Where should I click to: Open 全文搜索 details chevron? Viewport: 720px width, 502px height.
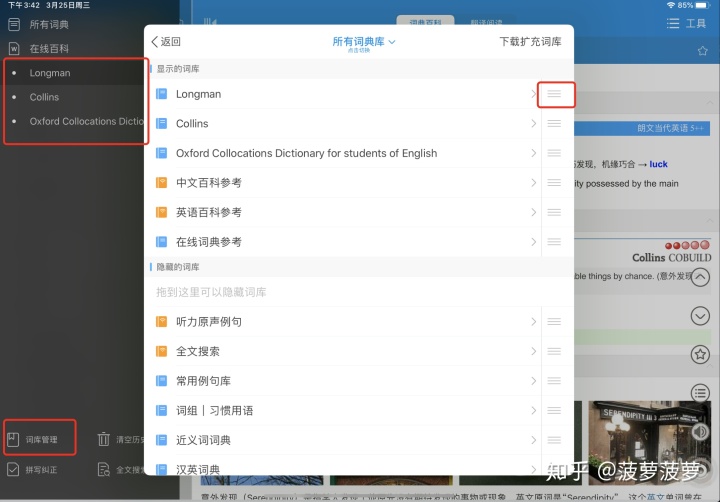pos(534,351)
